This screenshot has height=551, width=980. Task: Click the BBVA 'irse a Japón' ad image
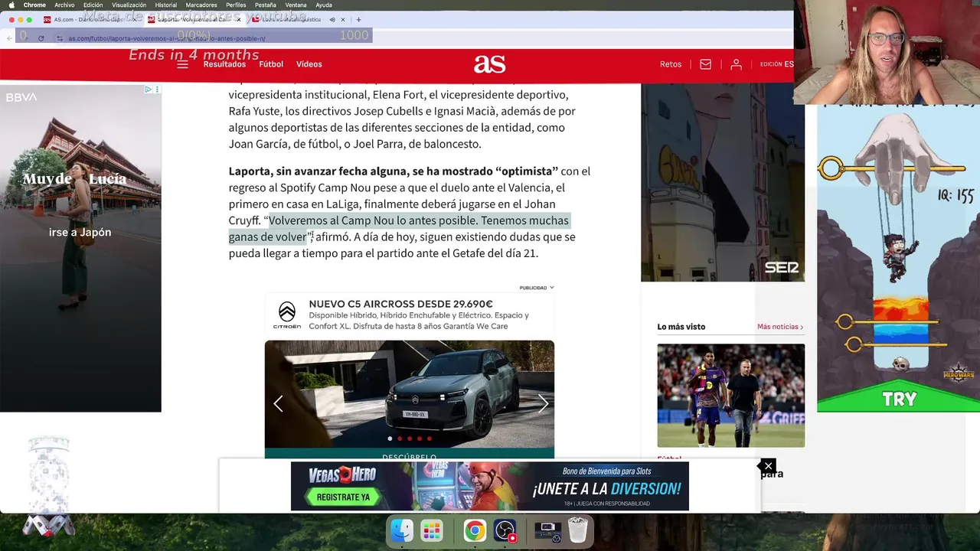click(80, 248)
